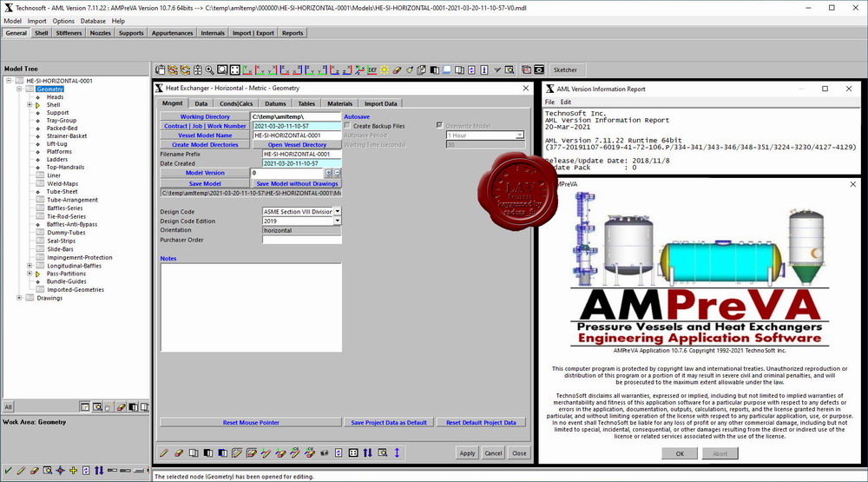
Task: Click Save Project Data as Default
Action: (x=389, y=422)
